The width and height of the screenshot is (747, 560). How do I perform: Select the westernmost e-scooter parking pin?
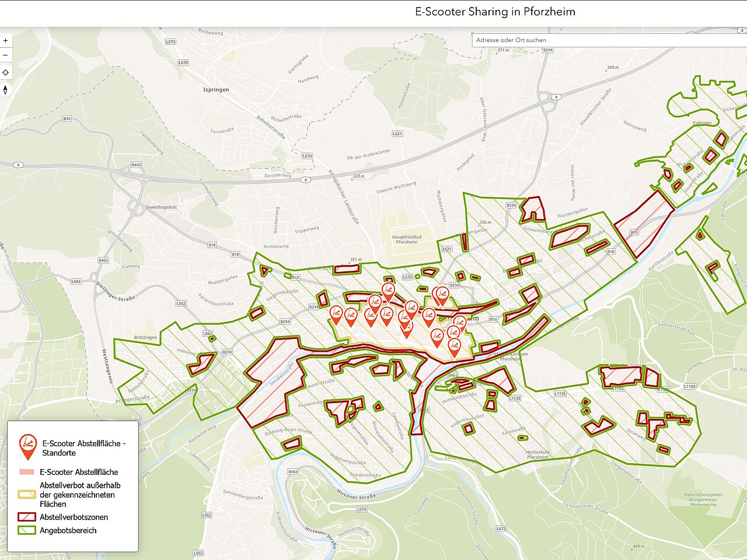pyautogui.click(x=336, y=315)
